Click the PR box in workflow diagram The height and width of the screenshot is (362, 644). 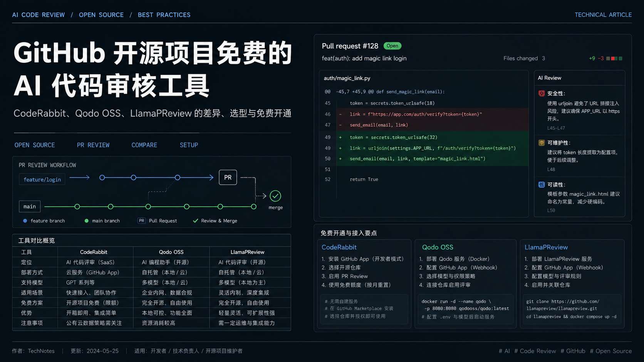click(228, 177)
